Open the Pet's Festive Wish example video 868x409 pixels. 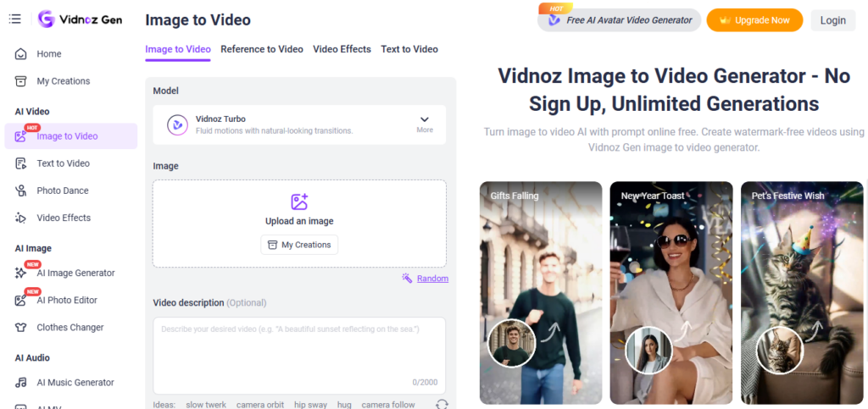coord(802,293)
